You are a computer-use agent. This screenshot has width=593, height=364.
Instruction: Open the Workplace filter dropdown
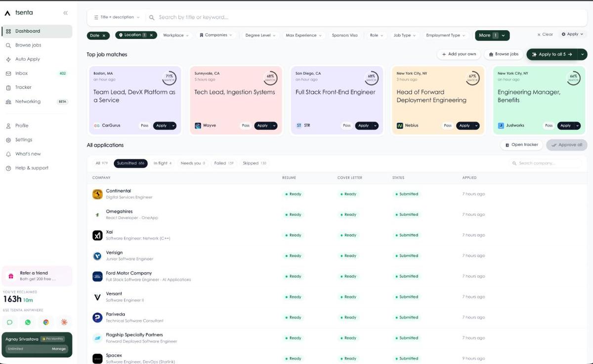tap(176, 36)
